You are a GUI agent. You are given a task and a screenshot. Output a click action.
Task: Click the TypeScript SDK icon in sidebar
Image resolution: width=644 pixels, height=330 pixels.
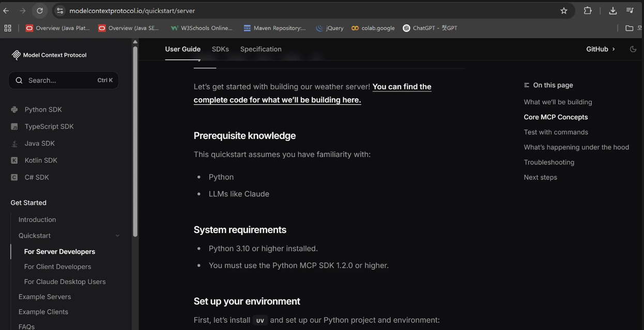point(14,127)
